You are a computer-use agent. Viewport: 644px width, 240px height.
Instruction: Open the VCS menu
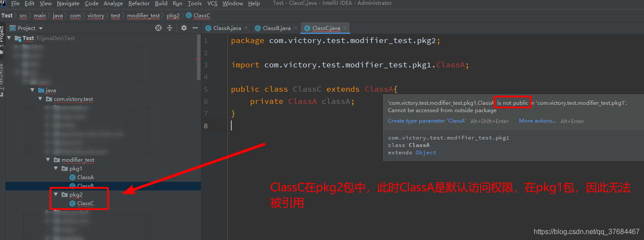212,3
